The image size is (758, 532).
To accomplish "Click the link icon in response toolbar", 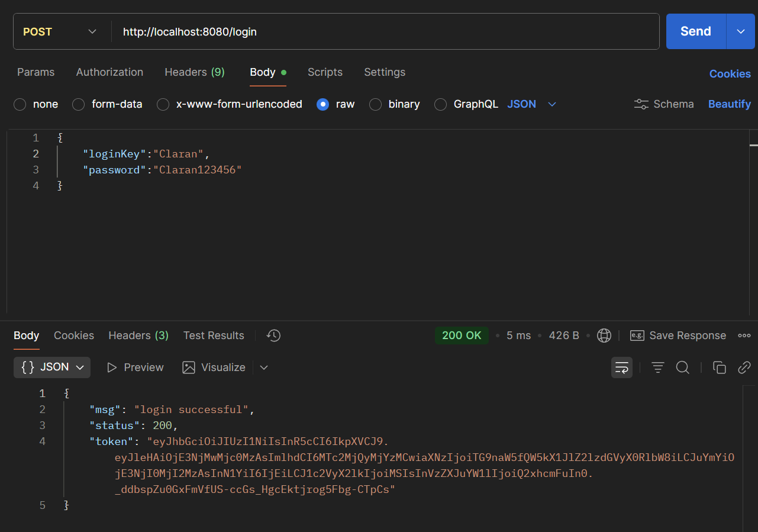I will [x=744, y=367].
